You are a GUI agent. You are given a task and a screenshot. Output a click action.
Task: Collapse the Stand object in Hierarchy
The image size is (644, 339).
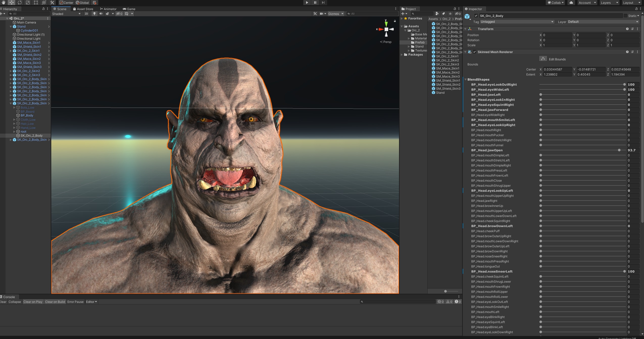tap(11, 27)
